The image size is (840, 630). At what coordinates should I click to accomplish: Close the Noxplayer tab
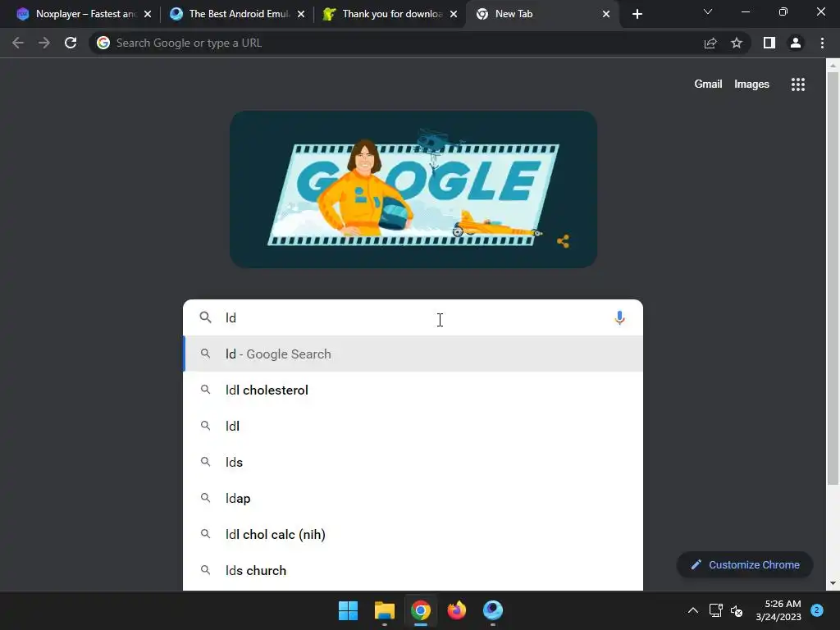pos(148,14)
